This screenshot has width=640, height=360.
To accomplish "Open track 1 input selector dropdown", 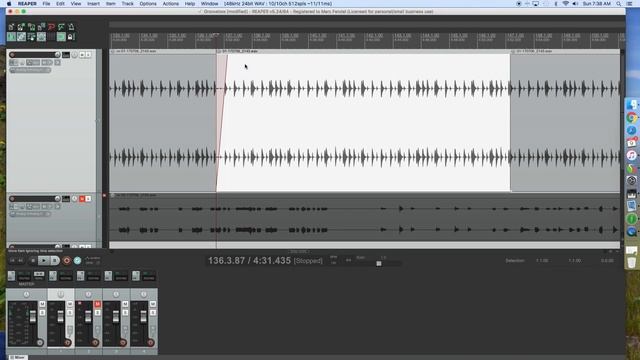I will tap(30, 70).
